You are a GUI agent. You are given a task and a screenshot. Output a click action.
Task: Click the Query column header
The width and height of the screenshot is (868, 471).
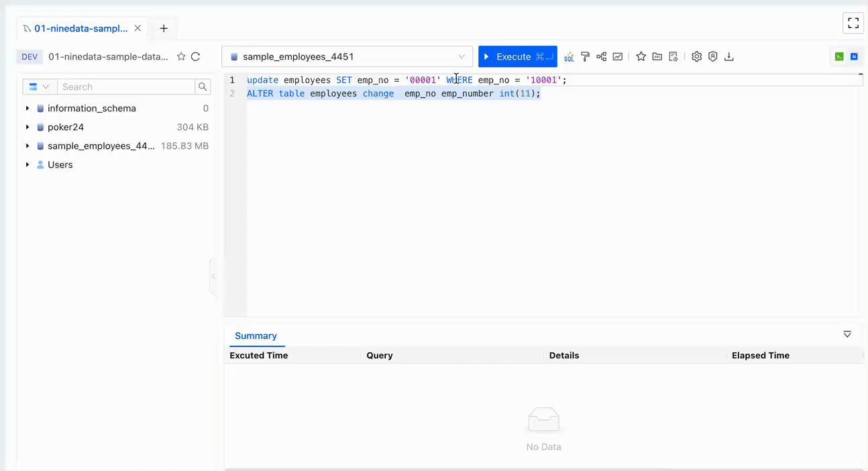[380, 356]
